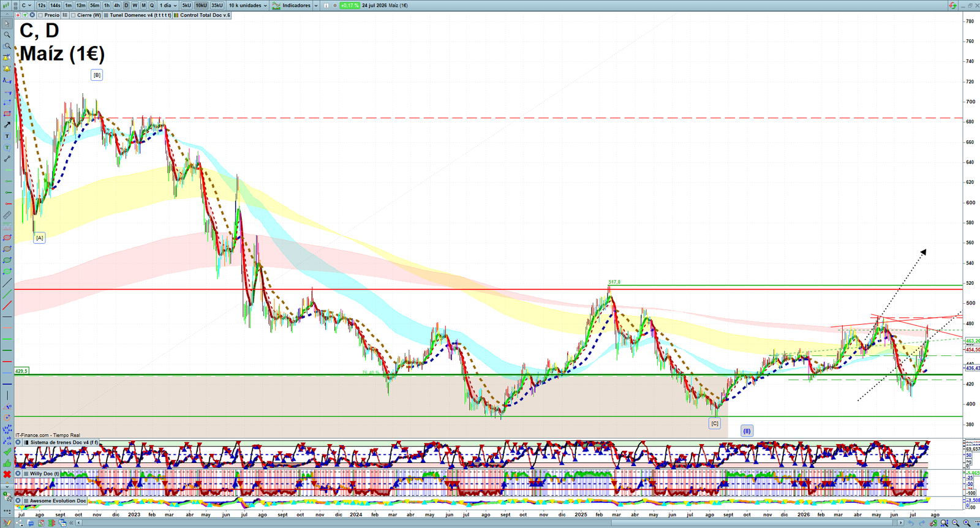This screenshot has width=980, height=528.
Task: Click the green checkmark tool
Action: 7,451
